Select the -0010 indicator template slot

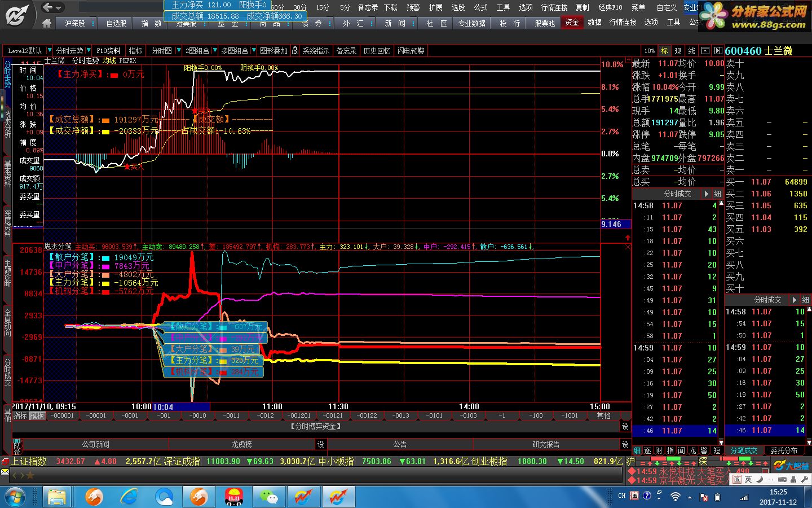click(x=197, y=415)
